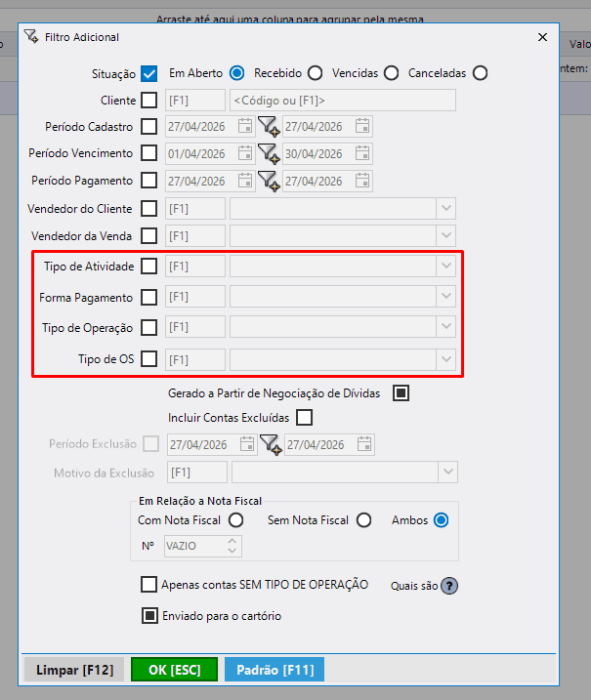Viewport: 591px width, 700px height.
Task: Enable the Período Pagamento checkbox
Action: (148, 181)
